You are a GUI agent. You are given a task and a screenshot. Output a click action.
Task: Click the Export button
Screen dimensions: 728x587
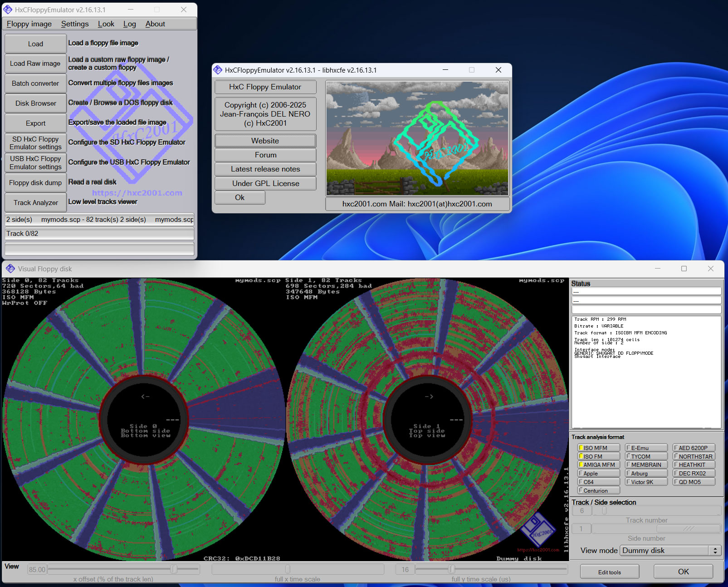point(35,123)
